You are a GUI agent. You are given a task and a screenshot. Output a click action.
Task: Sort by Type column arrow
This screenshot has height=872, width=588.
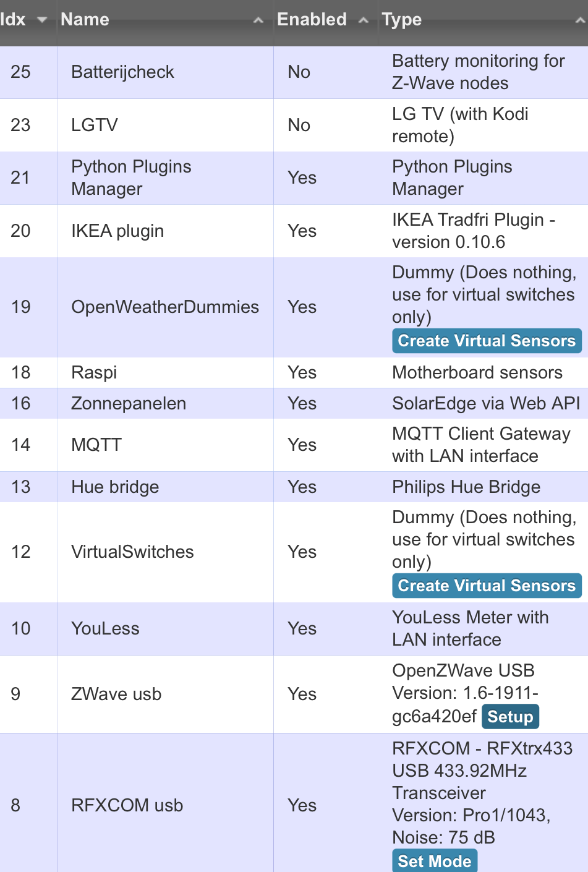click(x=581, y=20)
